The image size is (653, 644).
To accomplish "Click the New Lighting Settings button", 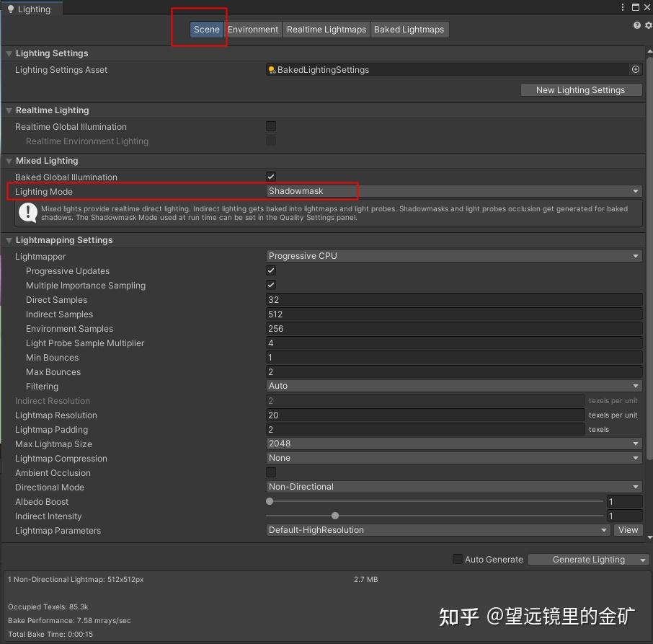I will (581, 89).
